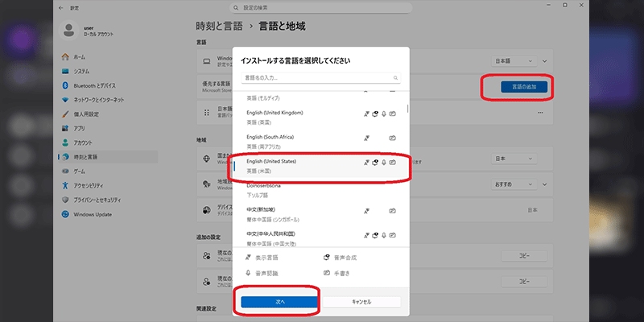644x322 pixels.
Task: Click the アクセシビリティ figure icon
Action: tap(65, 186)
